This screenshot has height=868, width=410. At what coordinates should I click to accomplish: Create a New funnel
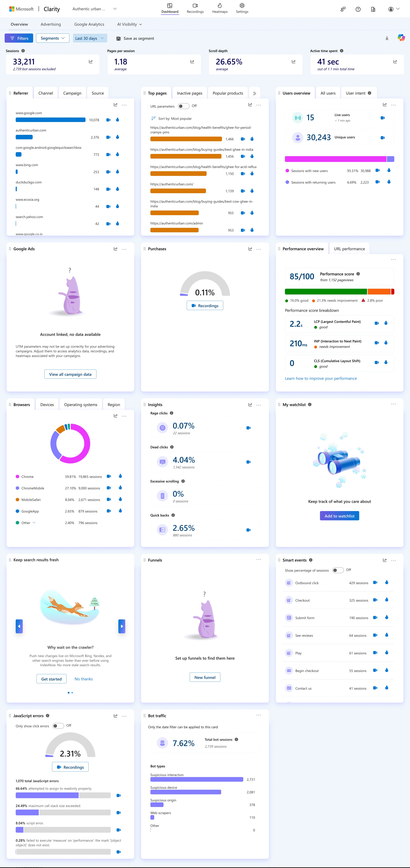coord(205,677)
